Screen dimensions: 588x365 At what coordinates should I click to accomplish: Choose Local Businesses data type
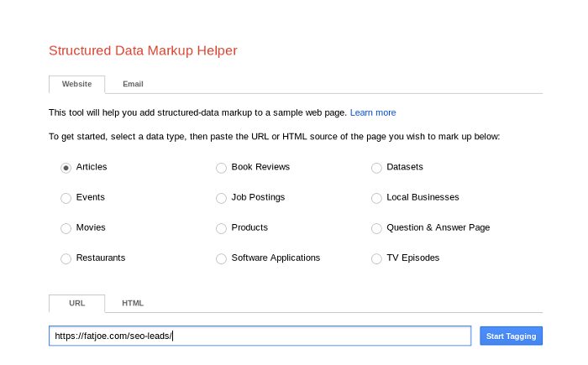pyautogui.click(x=377, y=198)
